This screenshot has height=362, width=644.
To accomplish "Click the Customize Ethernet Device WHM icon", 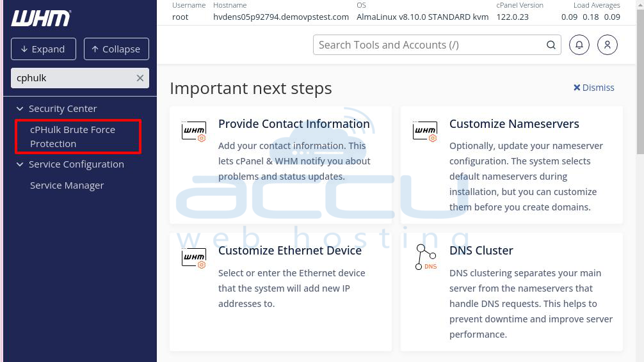I will point(194,258).
